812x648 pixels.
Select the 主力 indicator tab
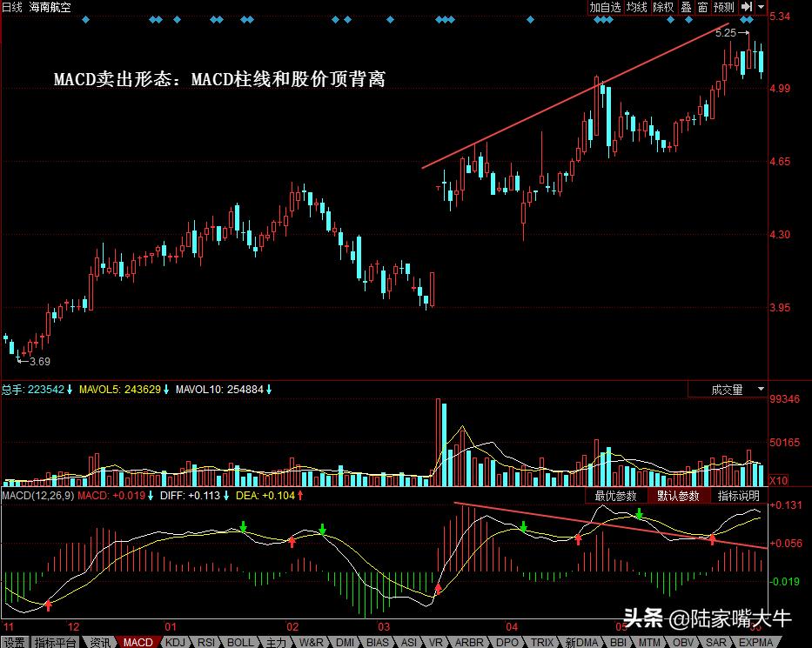(x=275, y=642)
